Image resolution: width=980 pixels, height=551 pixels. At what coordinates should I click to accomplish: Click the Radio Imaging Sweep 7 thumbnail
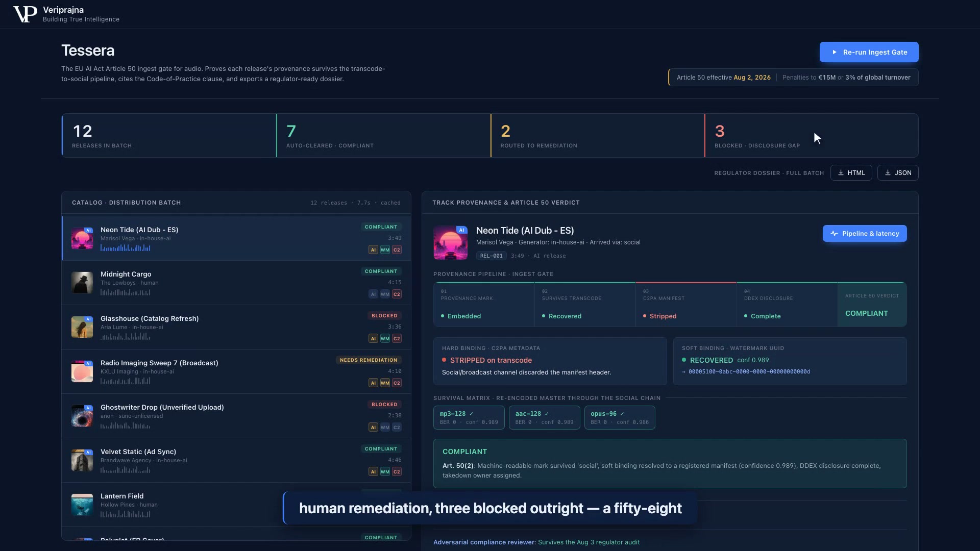pyautogui.click(x=82, y=371)
